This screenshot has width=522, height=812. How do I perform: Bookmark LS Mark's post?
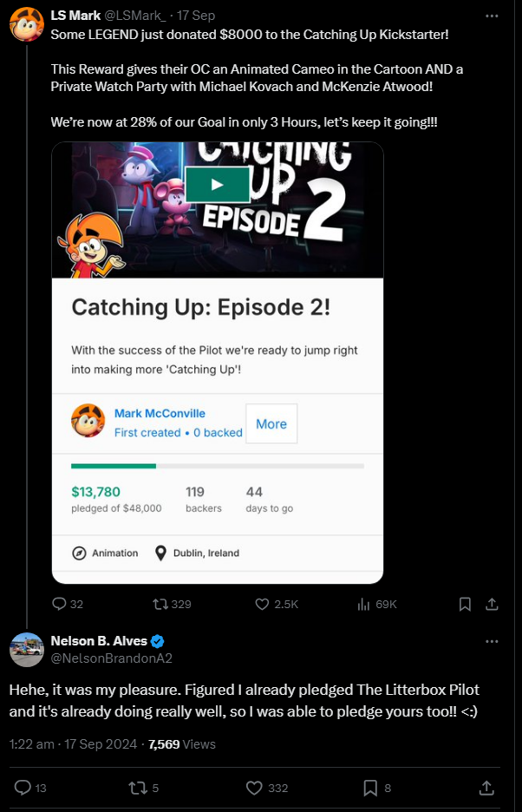pyautogui.click(x=465, y=604)
